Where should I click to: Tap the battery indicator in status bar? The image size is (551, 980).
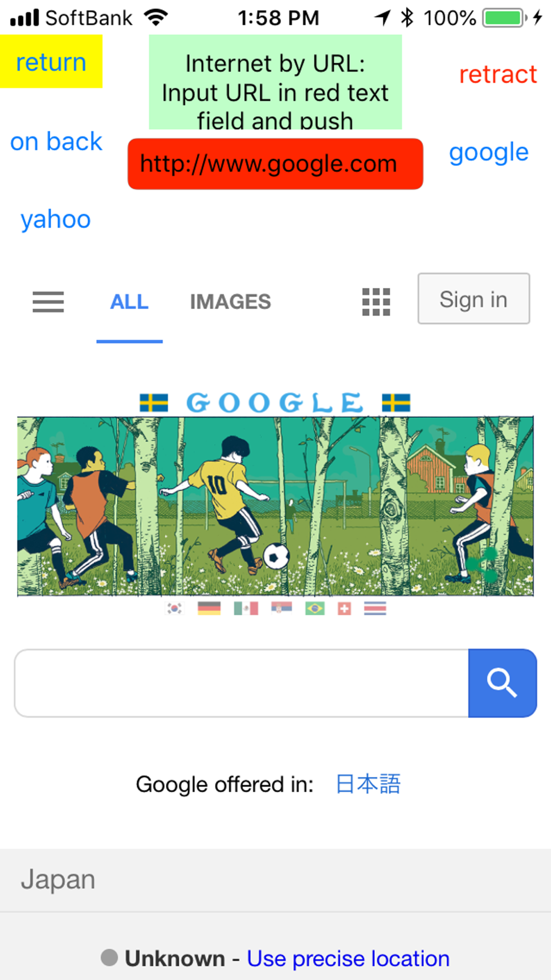click(x=505, y=18)
